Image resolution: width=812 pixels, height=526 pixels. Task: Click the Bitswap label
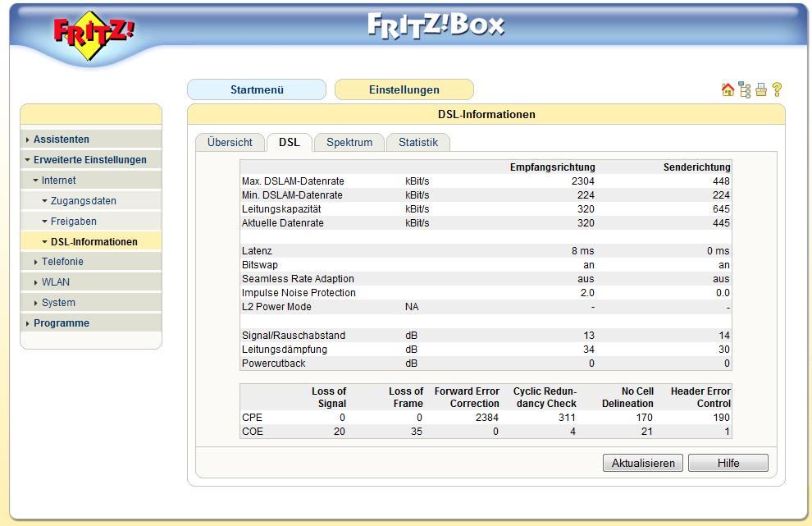click(260, 265)
